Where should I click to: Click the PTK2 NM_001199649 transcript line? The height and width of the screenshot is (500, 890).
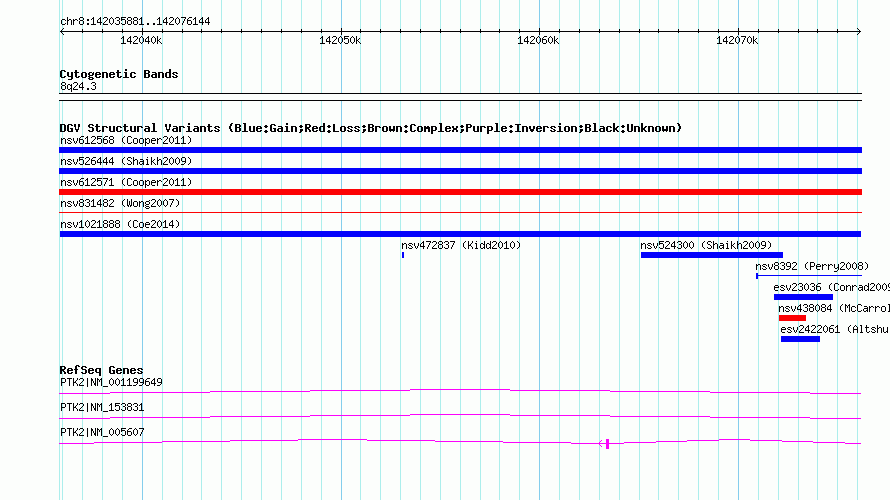[x=460, y=391]
